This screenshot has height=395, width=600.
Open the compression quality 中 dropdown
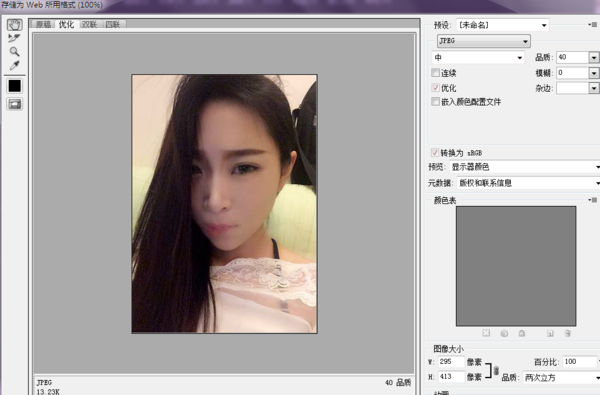click(478, 57)
